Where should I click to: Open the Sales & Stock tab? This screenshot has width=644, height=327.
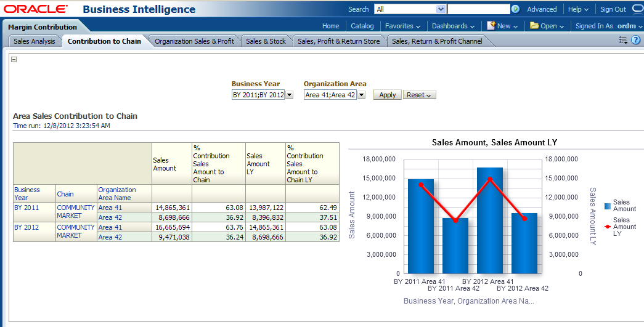[266, 41]
